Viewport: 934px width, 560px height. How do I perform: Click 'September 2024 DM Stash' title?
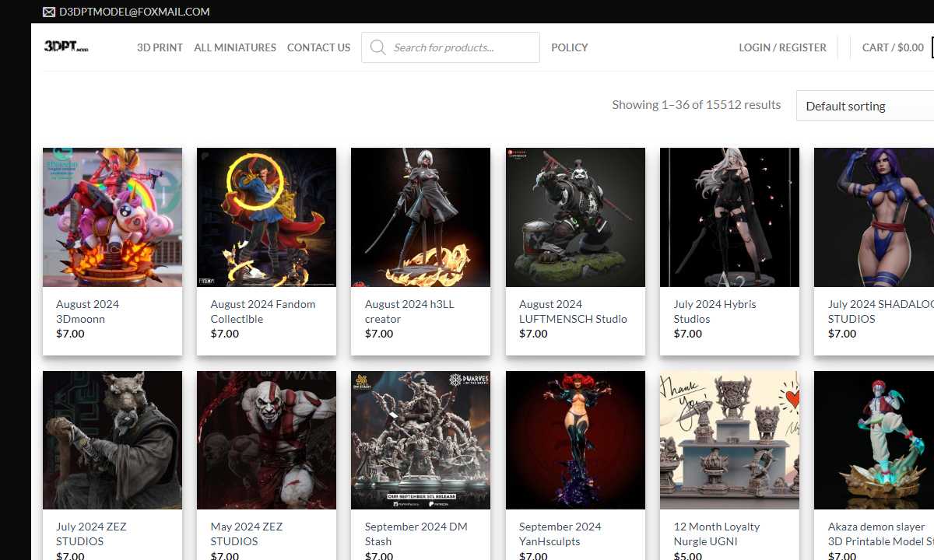pyautogui.click(x=416, y=534)
